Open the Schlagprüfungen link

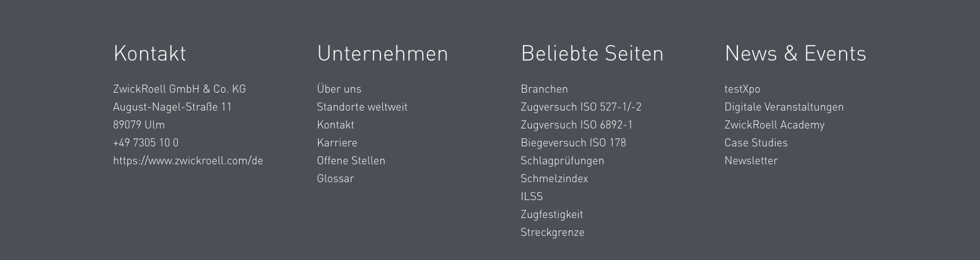point(562,161)
